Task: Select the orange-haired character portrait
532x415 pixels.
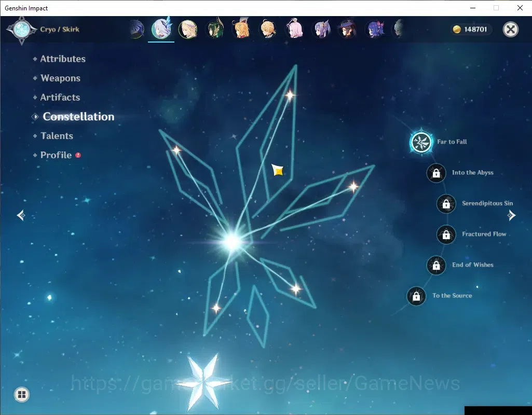Action: pos(241,29)
